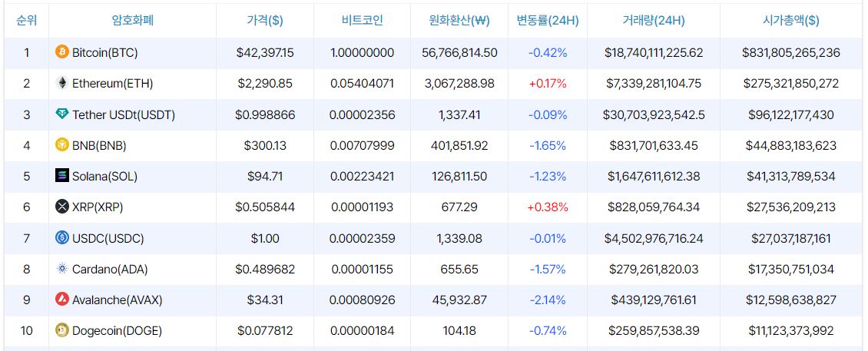Click Ethereum market cap $275,321,850,272
Screen dimensions: 868x351
(x=791, y=84)
